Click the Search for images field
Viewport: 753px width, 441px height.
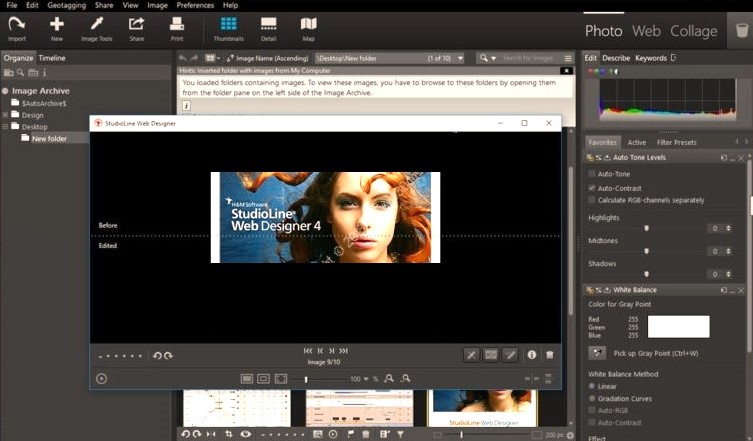[x=528, y=58]
